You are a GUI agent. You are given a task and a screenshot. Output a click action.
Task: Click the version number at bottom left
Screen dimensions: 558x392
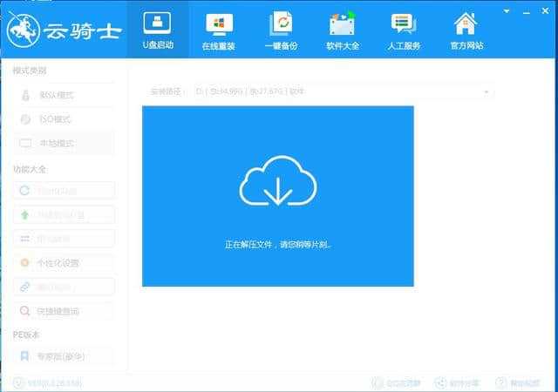pyautogui.click(x=55, y=382)
